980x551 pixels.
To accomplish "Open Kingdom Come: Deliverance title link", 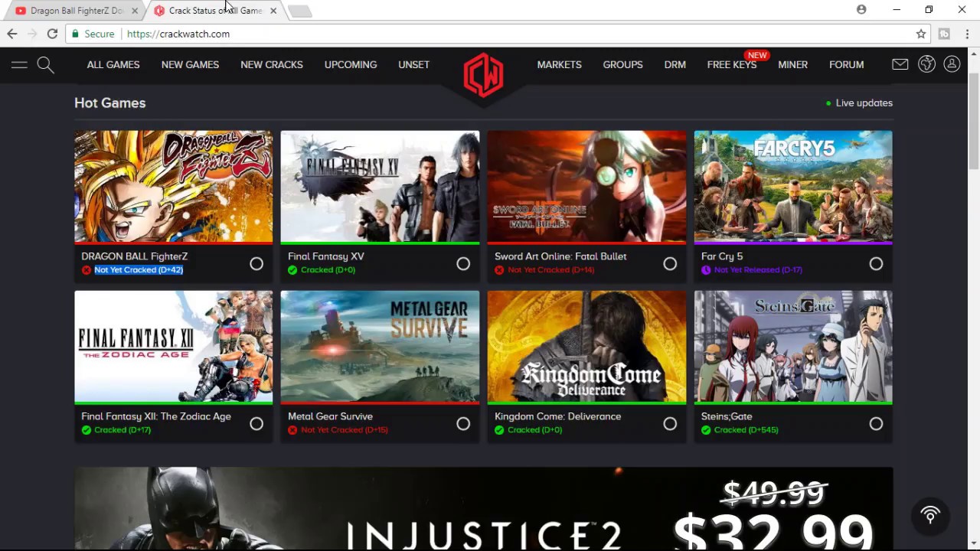I will 557,416.
